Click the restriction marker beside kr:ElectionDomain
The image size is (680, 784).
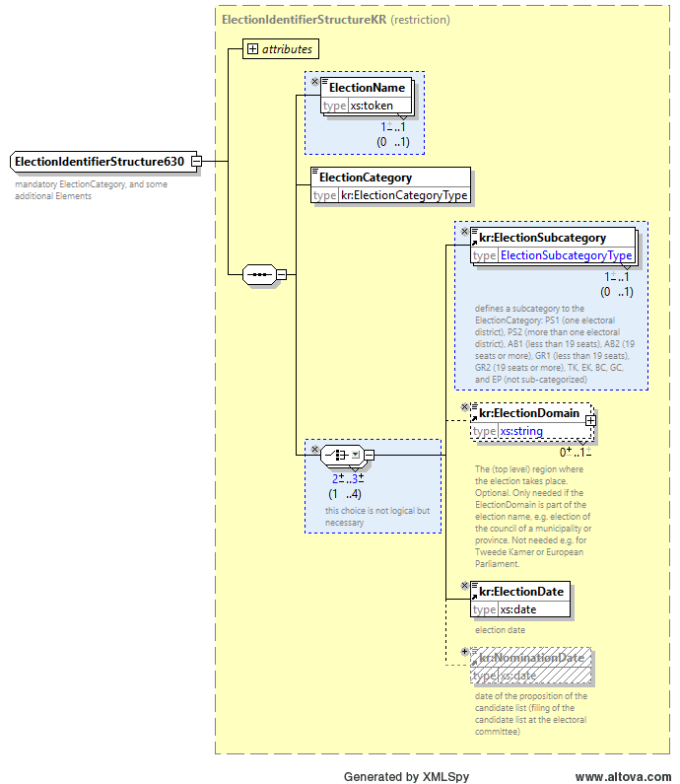[x=464, y=406]
